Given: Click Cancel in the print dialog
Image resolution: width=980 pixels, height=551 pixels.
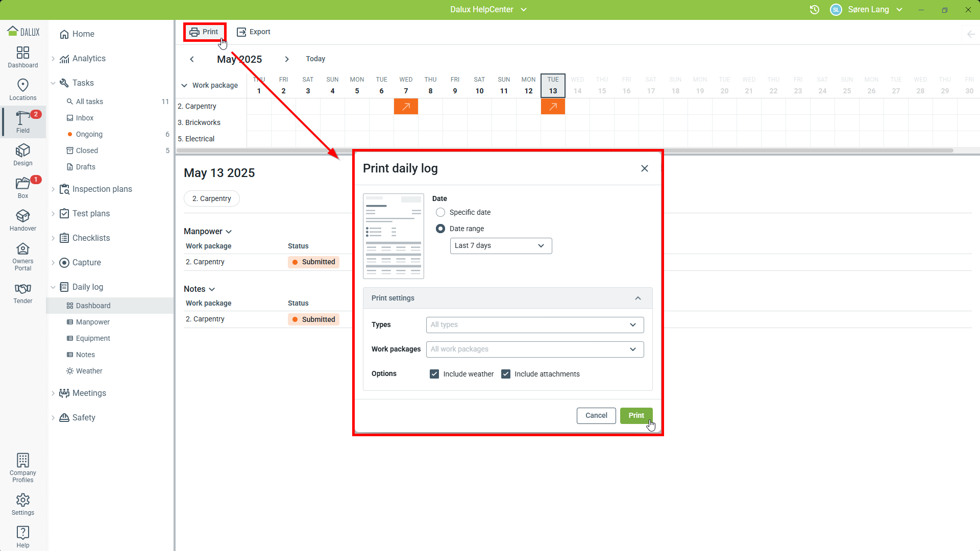Looking at the screenshot, I should [596, 416].
